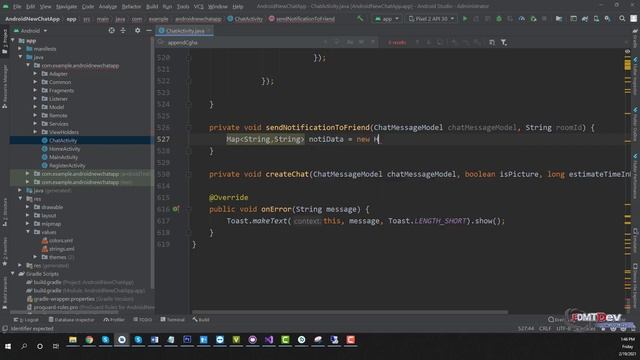Select MainActivity in the project tree
This screenshot has height=360, width=640.
pos(63,157)
